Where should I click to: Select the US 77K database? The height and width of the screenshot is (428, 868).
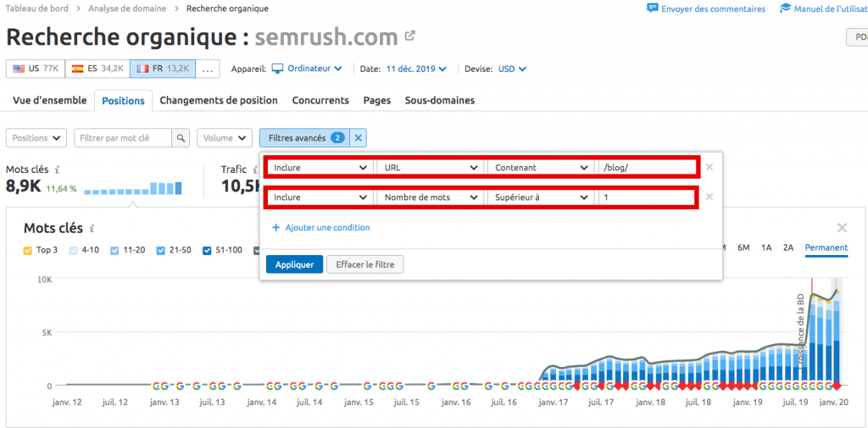[36, 69]
